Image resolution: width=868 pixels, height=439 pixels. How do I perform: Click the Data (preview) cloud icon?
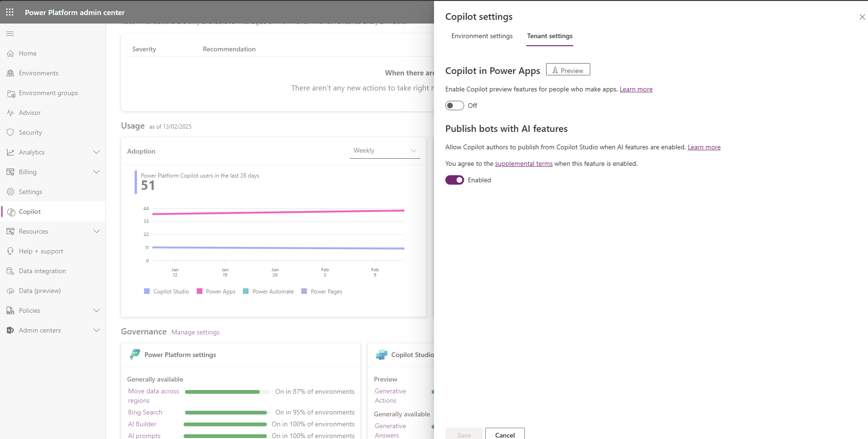pos(10,291)
